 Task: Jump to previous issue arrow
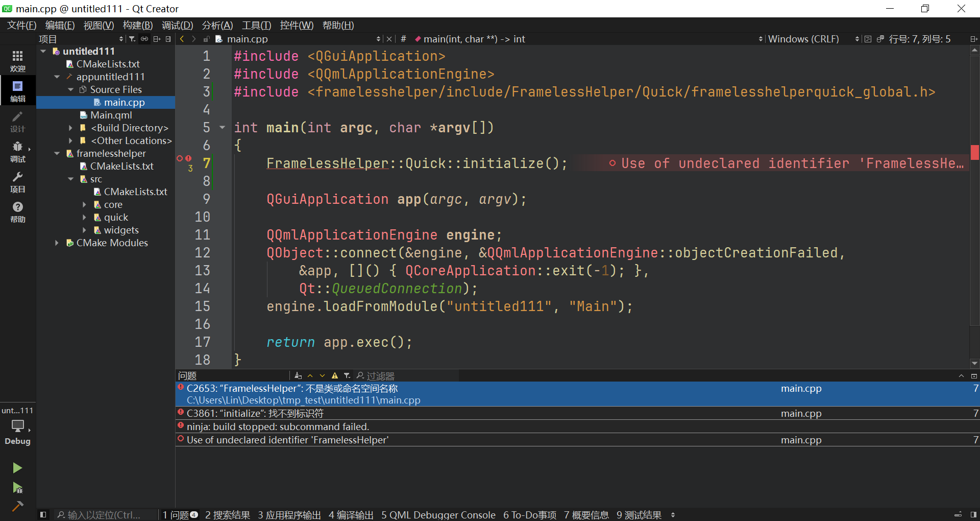(x=310, y=376)
